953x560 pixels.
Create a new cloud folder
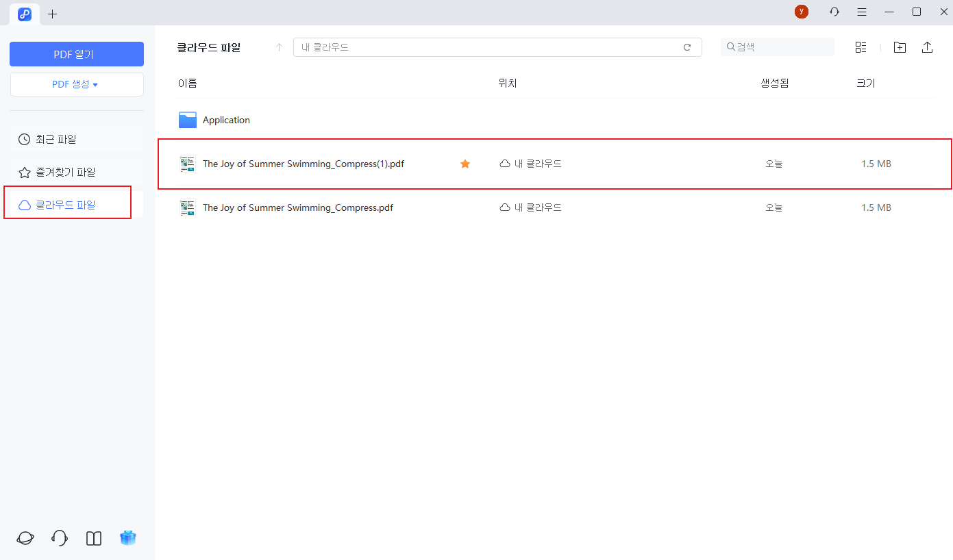pyautogui.click(x=900, y=47)
